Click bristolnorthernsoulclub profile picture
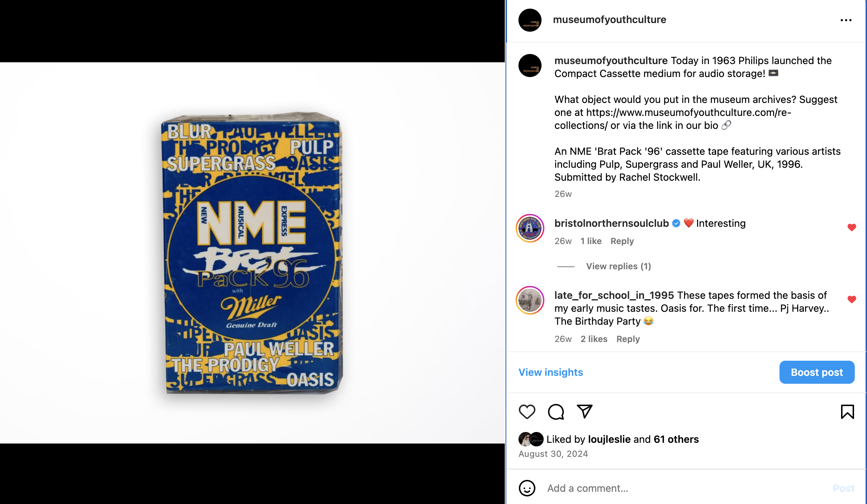This screenshot has height=504, width=867. (x=530, y=228)
